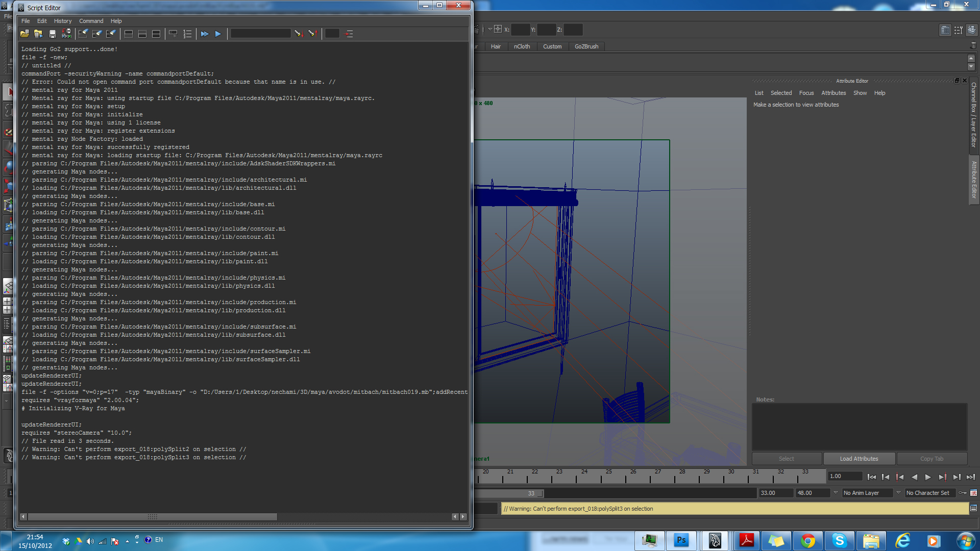Expand the No Character Set dropdown arrow
The width and height of the screenshot is (980, 551).
(x=898, y=493)
